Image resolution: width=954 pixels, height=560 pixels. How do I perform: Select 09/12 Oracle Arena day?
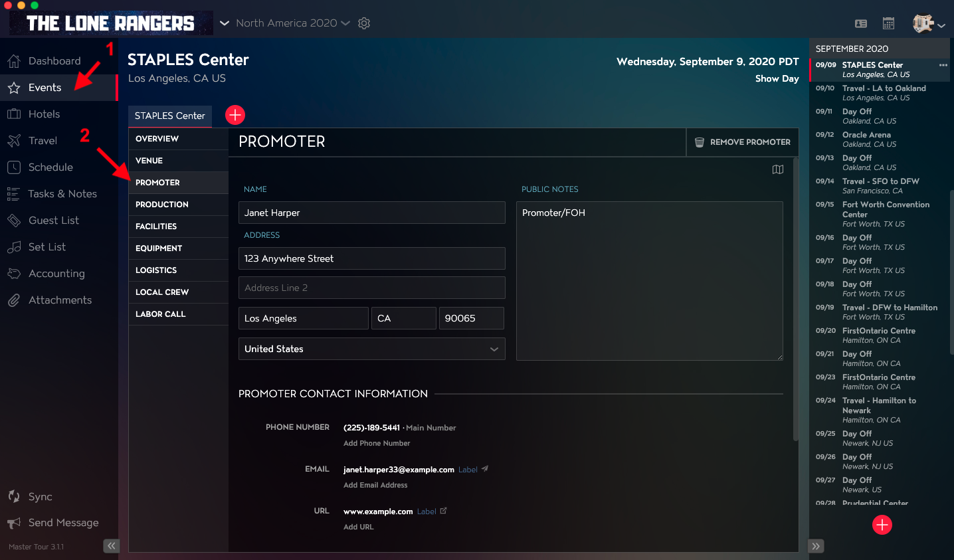click(x=880, y=140)
